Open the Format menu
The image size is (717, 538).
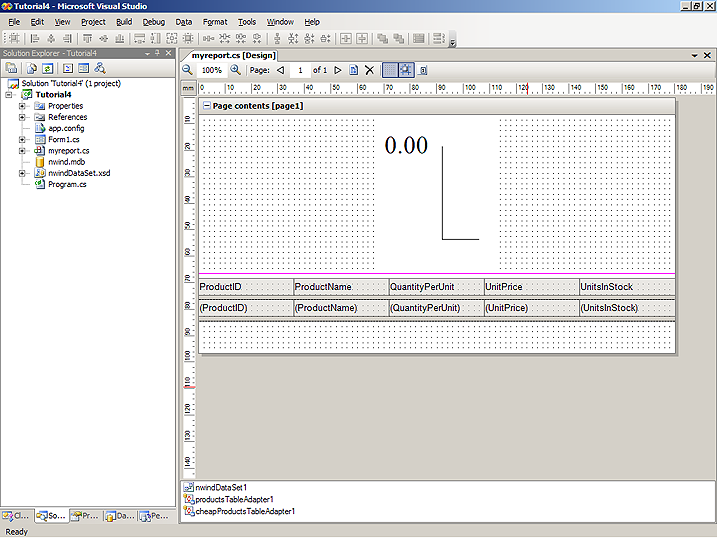214,21
